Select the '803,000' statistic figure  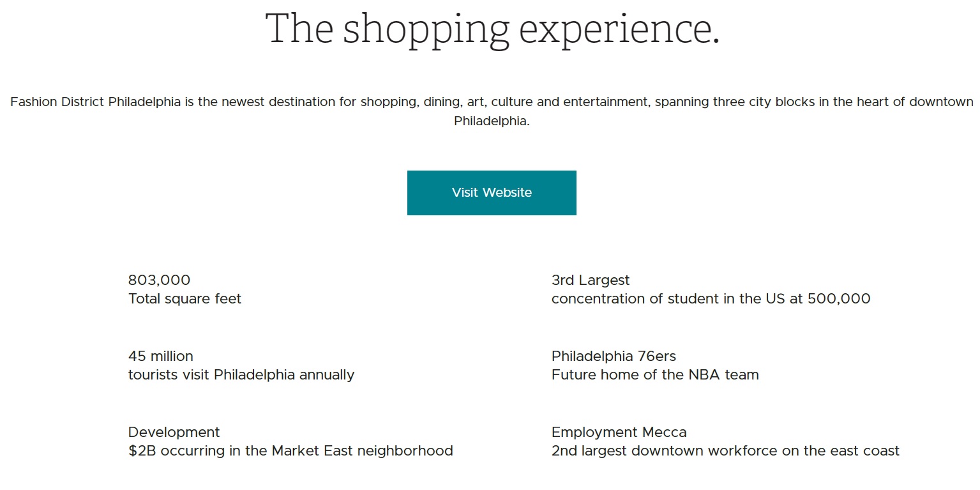(x=159, y=280)
